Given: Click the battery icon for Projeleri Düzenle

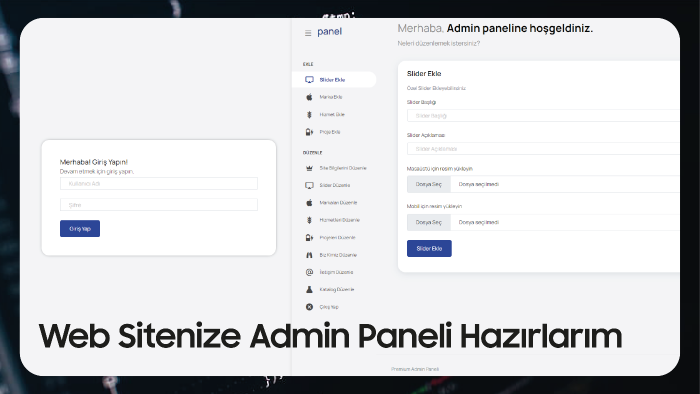Looking at the screenshot, I should tap(309, 237).
